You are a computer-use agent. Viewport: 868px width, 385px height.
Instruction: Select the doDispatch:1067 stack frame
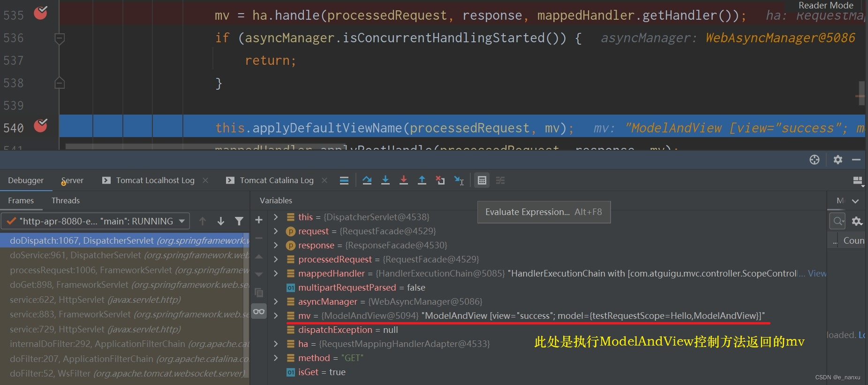(x=124, y=240)
